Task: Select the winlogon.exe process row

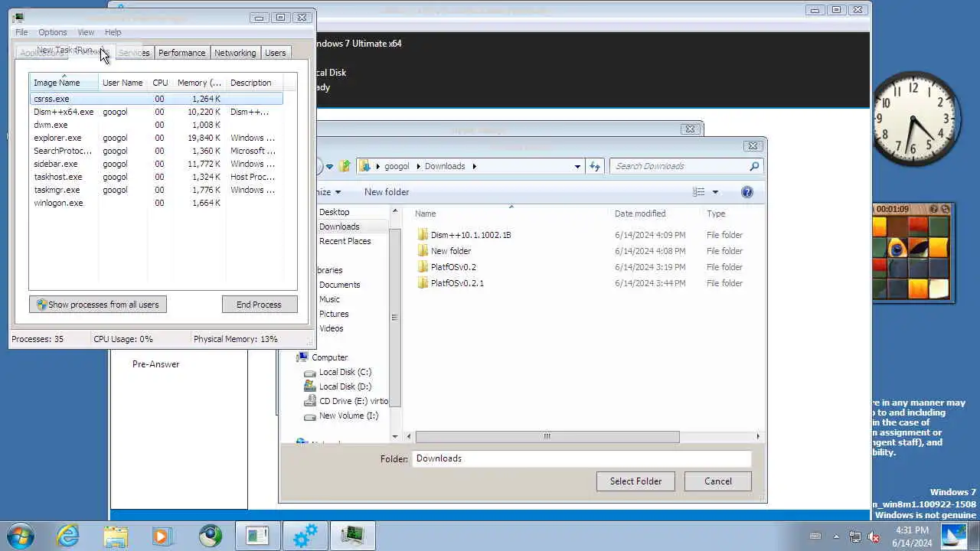Action: point(156,203)
